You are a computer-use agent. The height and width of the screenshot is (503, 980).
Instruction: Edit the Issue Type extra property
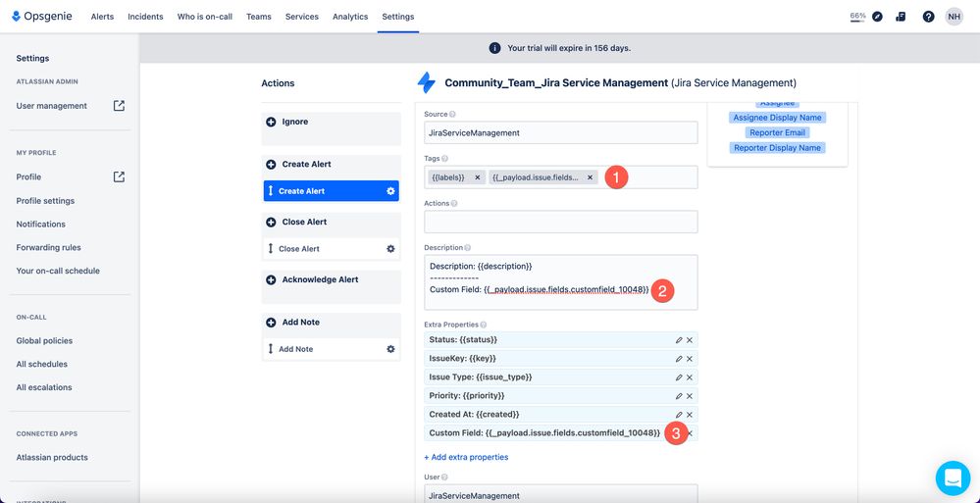679,377
